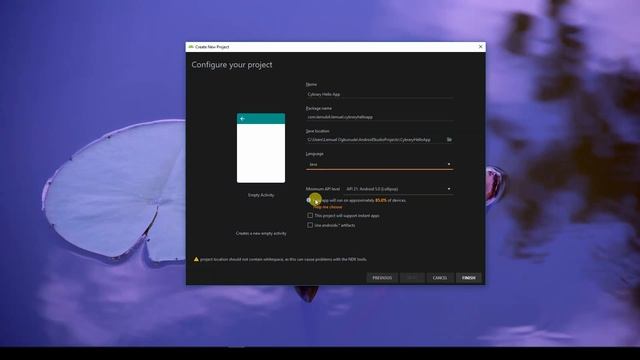Open the 'Help me choose' link

[x=328, y=207]
